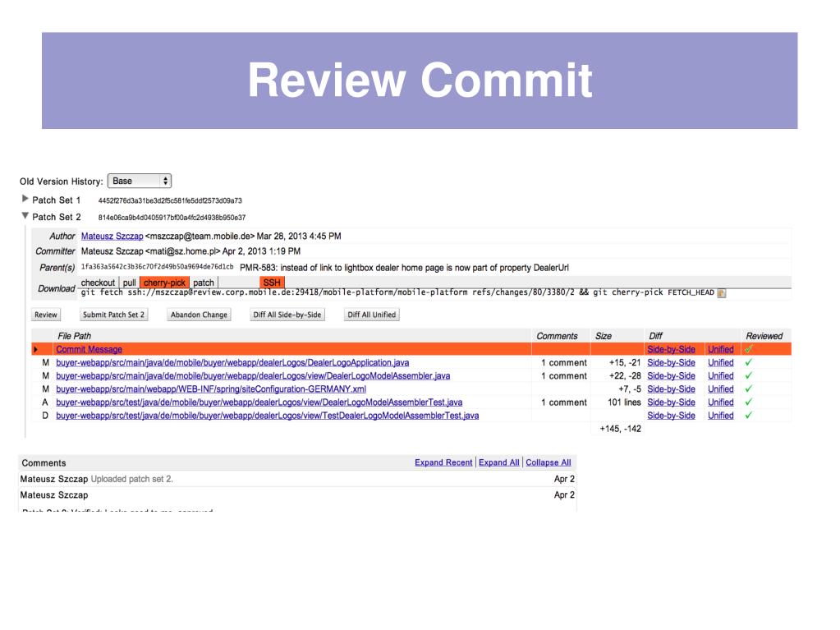Click the File Path column header
Image resolution: width=840 pixels, height=630 pixels.
74,336
